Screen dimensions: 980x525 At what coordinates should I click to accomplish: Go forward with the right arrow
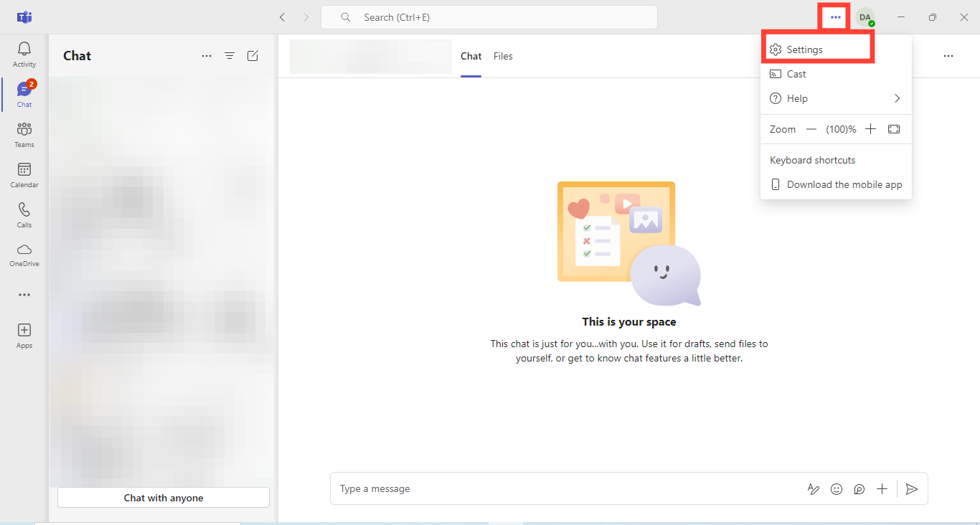(306, 17)
